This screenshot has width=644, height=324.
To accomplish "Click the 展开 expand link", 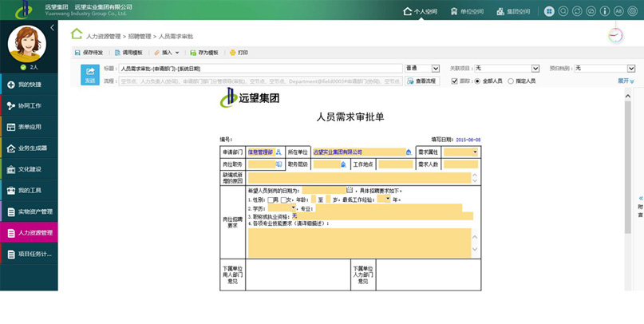I will coord(626,81).
